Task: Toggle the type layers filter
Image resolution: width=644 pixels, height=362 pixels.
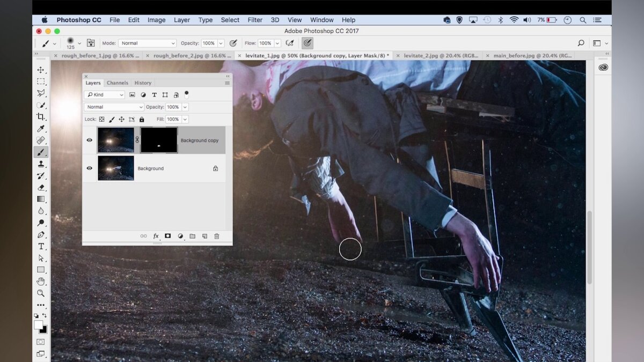Action: pos(154,95)
